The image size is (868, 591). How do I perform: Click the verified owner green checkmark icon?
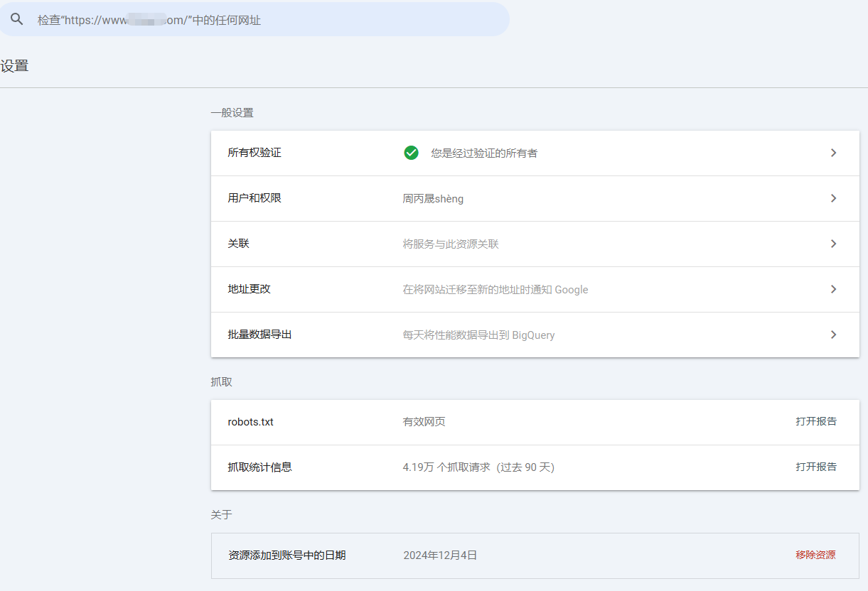pyautogui.click(x=411, y=153)
